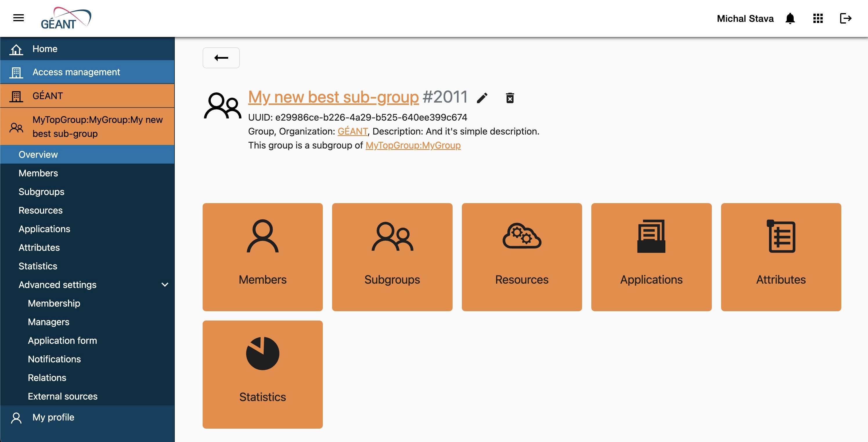This screenshot has width=868, height=442.
Task: Click the Attributes tile list icon
Action: (781, 236)
